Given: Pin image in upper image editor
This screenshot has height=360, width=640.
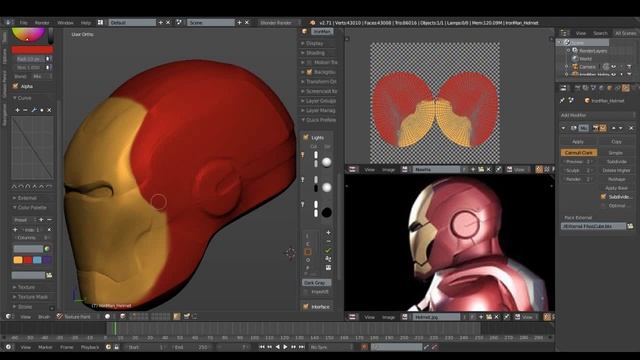Looking at the screenshot, I should (499, 169).
